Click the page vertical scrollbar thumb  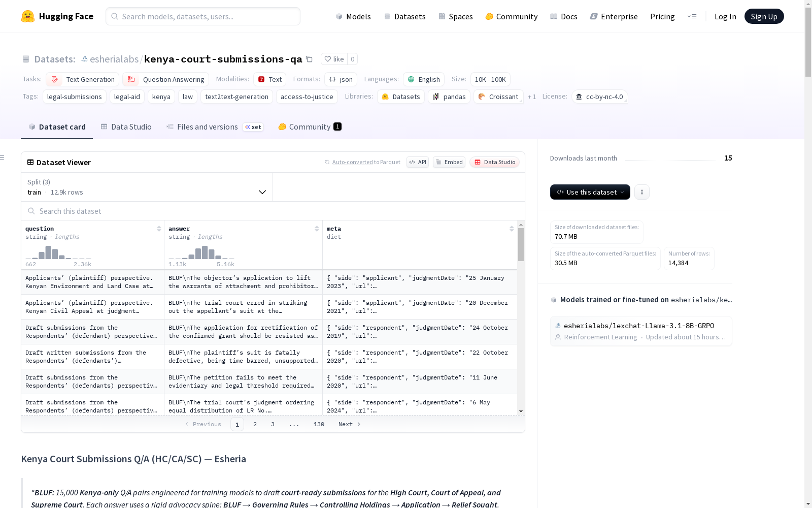[808, 42]
